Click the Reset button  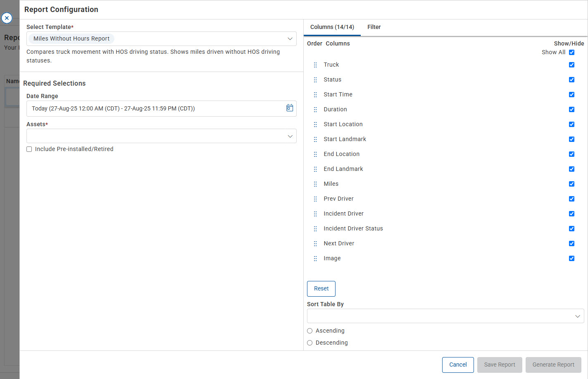321,289
